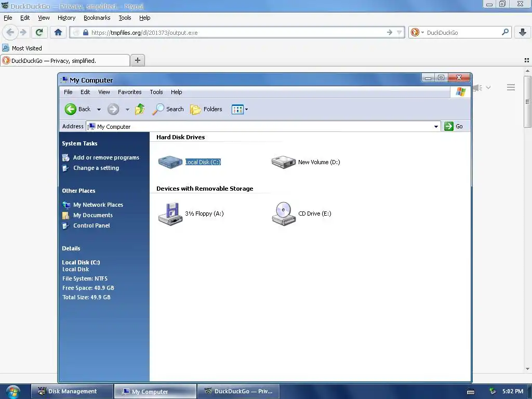Open the Back button history dropdown
Viewport: 532px width, 399px height.
click(99, 109)
